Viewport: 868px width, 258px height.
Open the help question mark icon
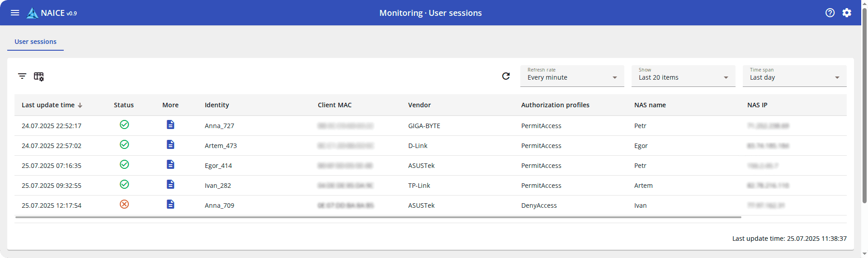tap(830, 13)
